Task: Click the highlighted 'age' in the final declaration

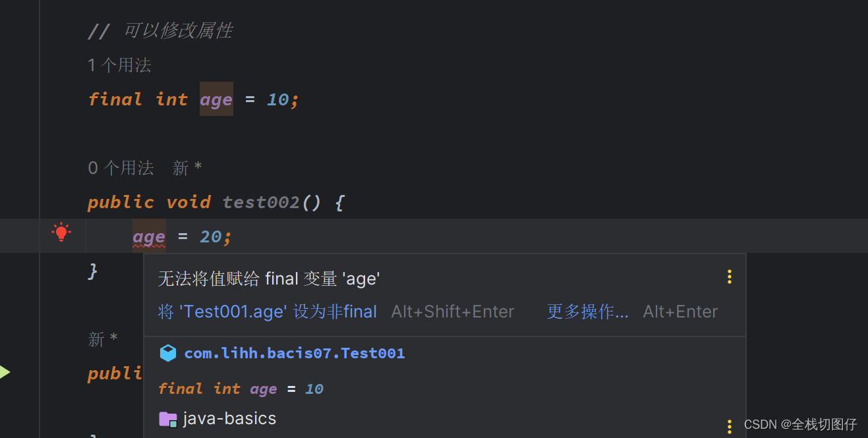Action: pos(216,99)
